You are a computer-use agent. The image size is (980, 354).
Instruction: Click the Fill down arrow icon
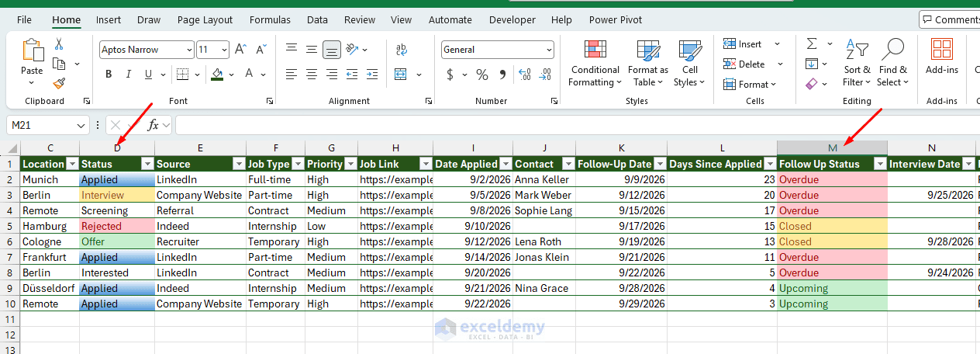click(x=812, y=64)
